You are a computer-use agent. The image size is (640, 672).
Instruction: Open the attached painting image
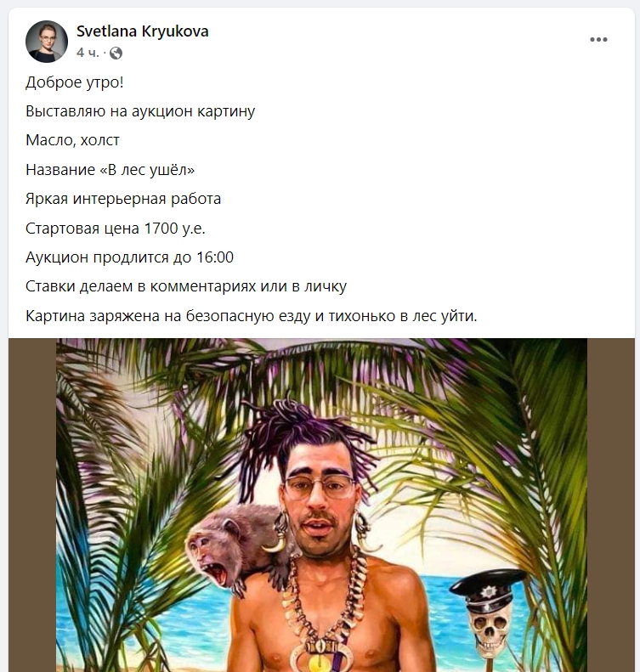pyautogui.click(x=321, y=505)
